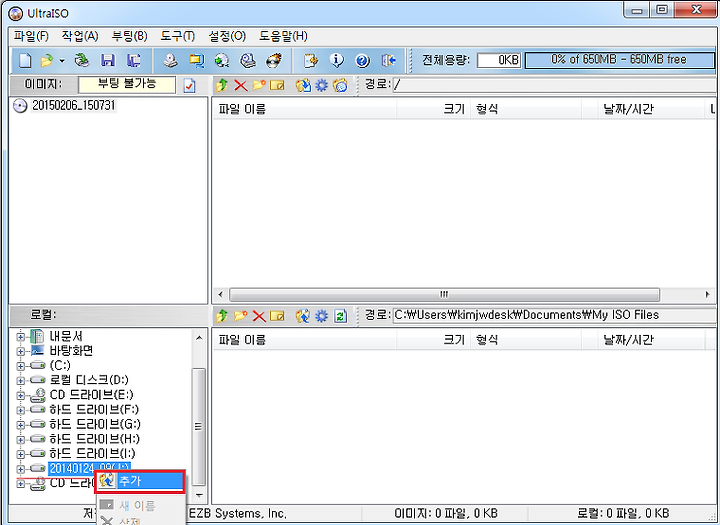Click the 전체용량 0KB size field
Image resolution: width=720 pixels, height=525 pixels.
point(499,60)
